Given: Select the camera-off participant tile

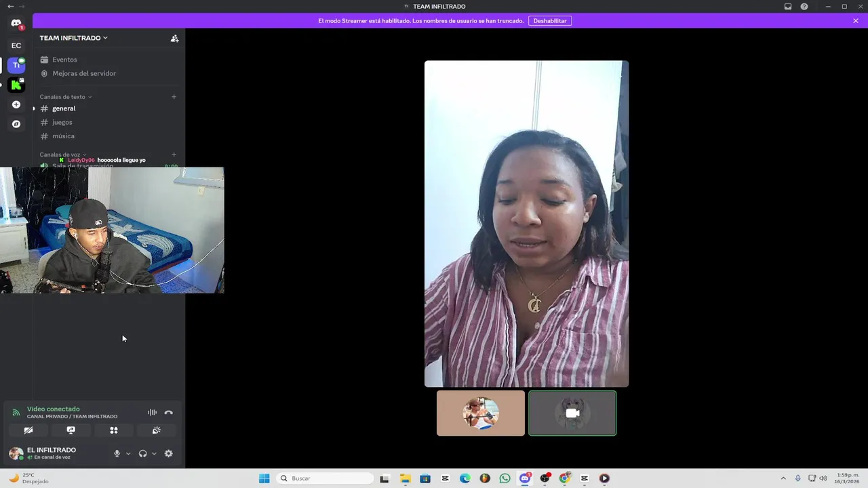Looking at the screenshot, I should point(572,413).
